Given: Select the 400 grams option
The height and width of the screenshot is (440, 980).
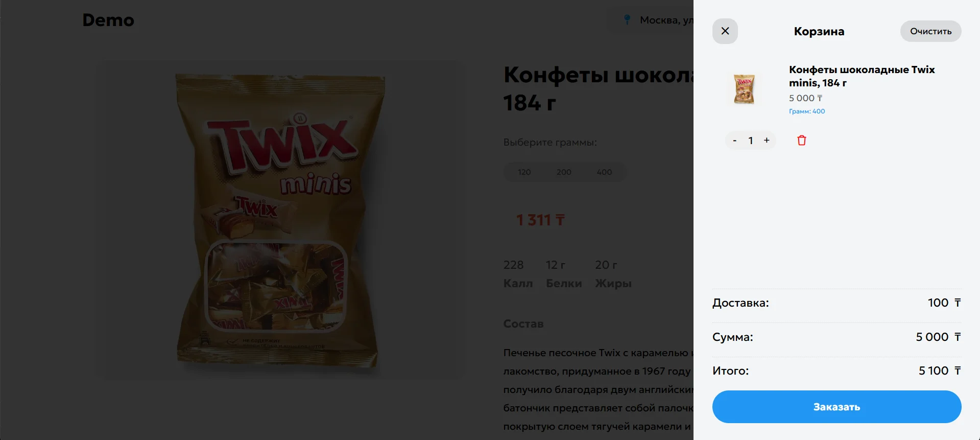Looking at the screenshot, I should [604, 172].
